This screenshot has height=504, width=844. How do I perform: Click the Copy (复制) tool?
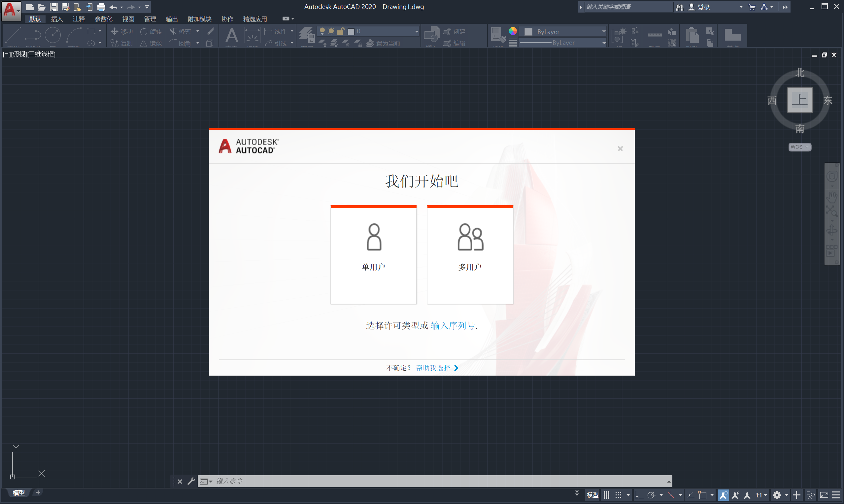[121, 43]
